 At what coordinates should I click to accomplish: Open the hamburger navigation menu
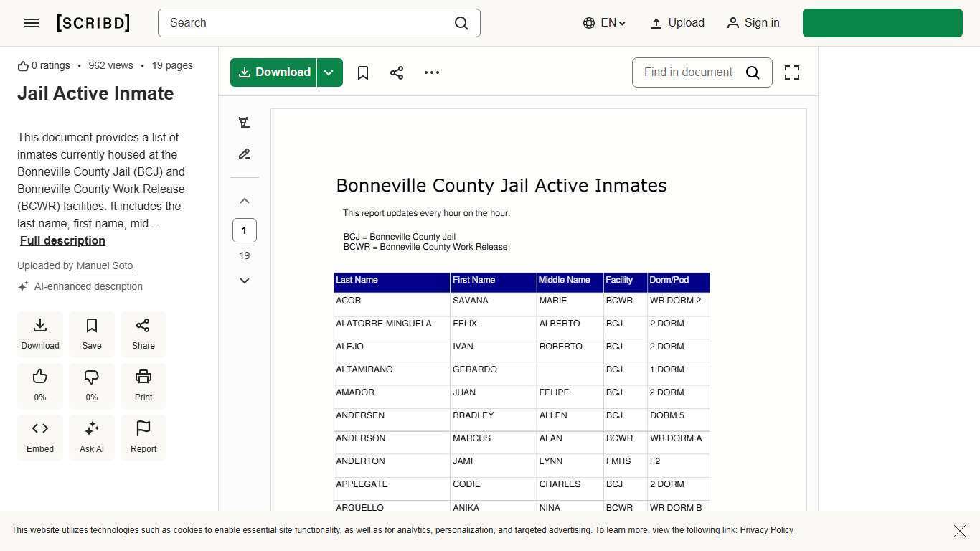point(32,23)
